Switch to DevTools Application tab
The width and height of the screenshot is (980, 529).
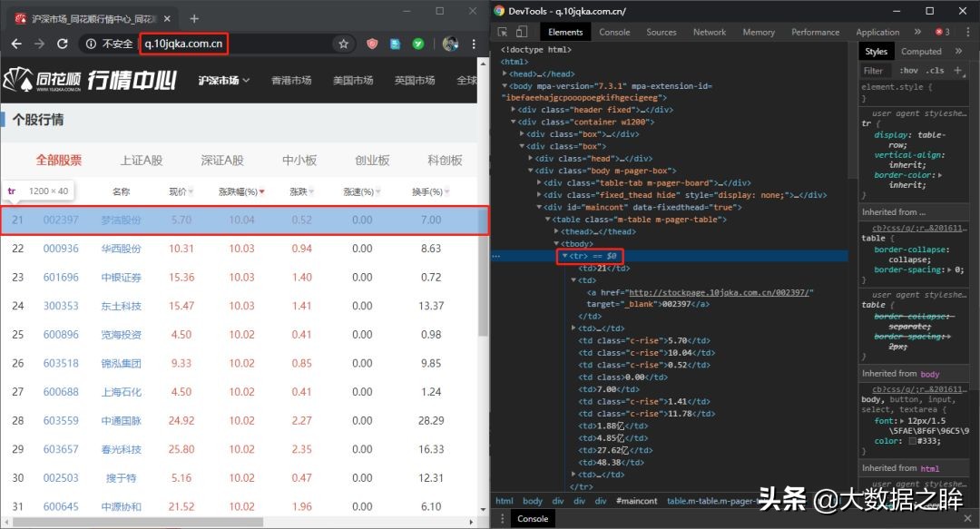coord(877,32)
